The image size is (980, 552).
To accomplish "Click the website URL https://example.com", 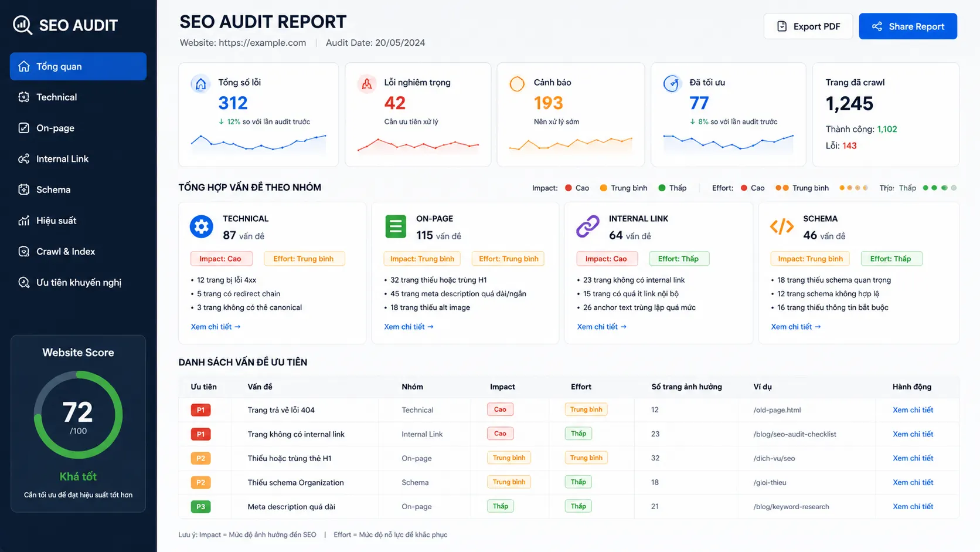I will [x=262, y=43].
